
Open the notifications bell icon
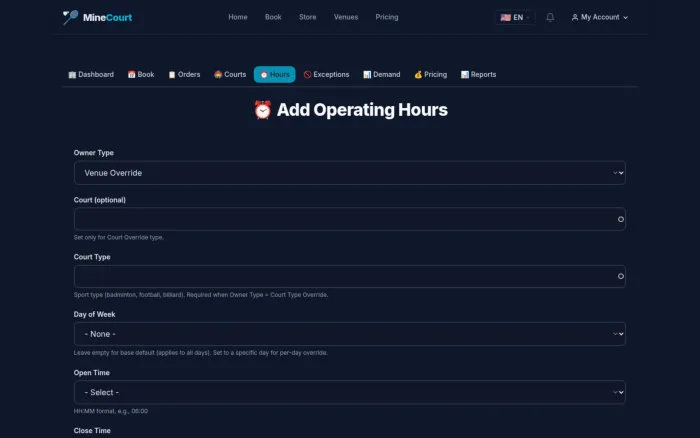click(550, 17)
